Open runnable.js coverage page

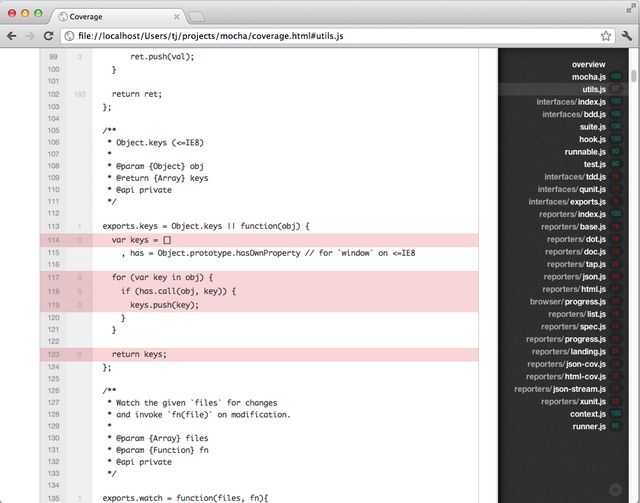pos(586,152)
